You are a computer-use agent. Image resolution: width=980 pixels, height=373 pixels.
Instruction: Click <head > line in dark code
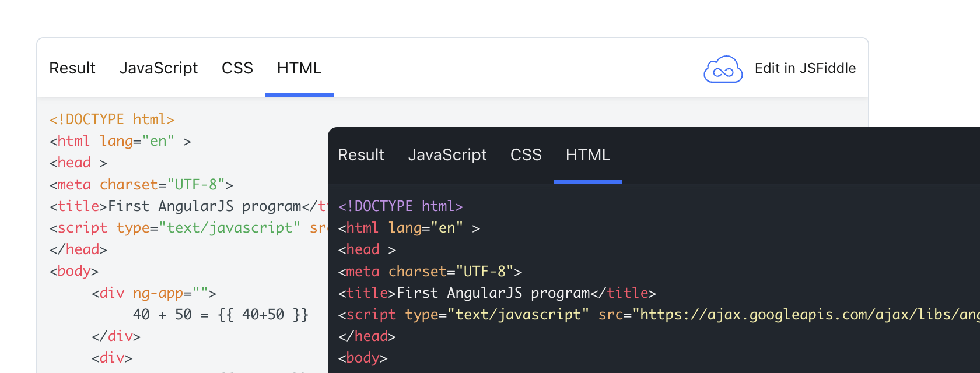point(367,249)
